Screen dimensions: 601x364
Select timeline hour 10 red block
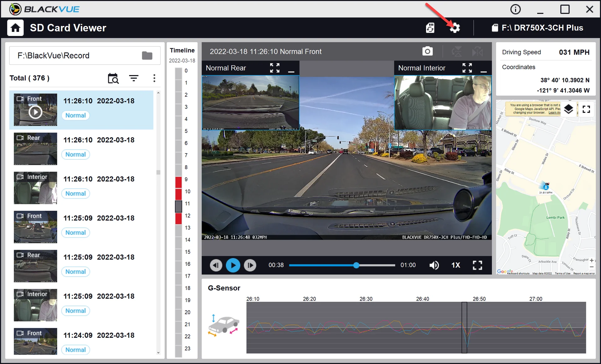[178, 194]
